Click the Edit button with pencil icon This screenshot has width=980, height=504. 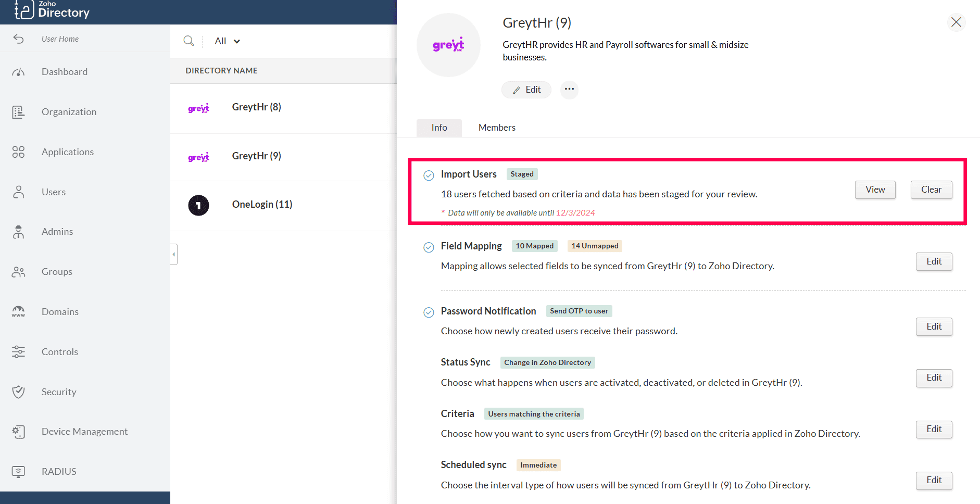tap(526, 90)
